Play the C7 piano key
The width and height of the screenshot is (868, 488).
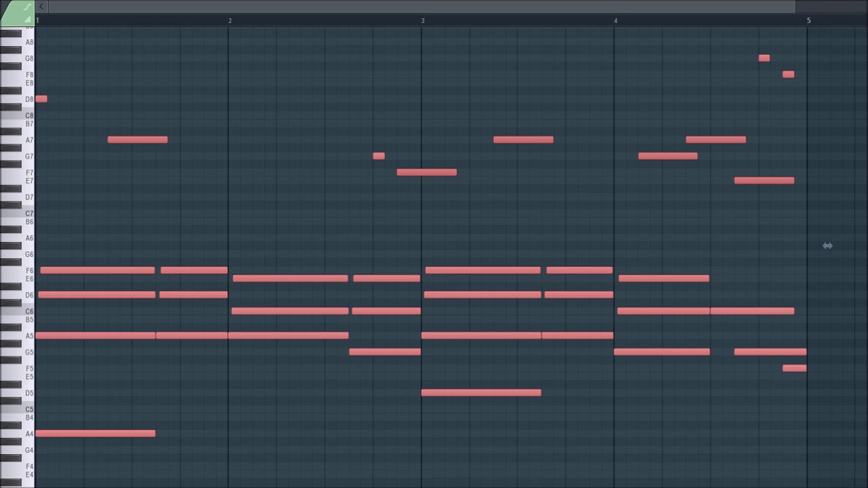18,213
